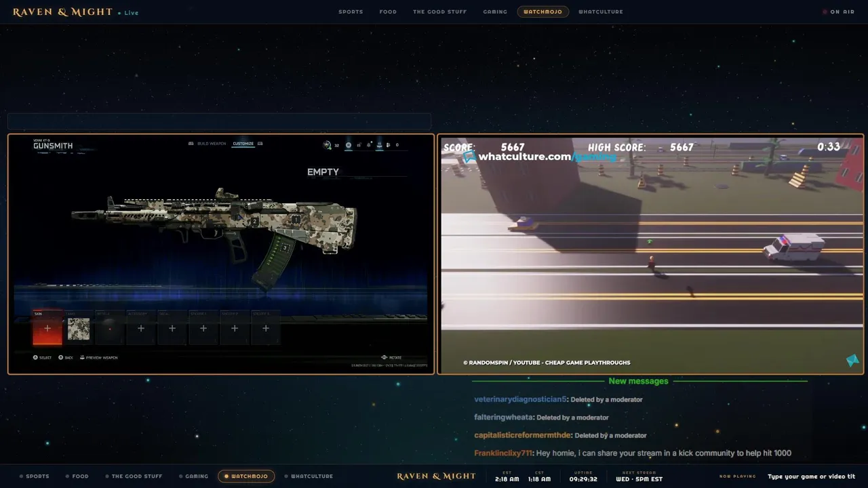The image size is (868, 488).
Task: Add a Decal in Gunsmith
Action: [172, 328]
